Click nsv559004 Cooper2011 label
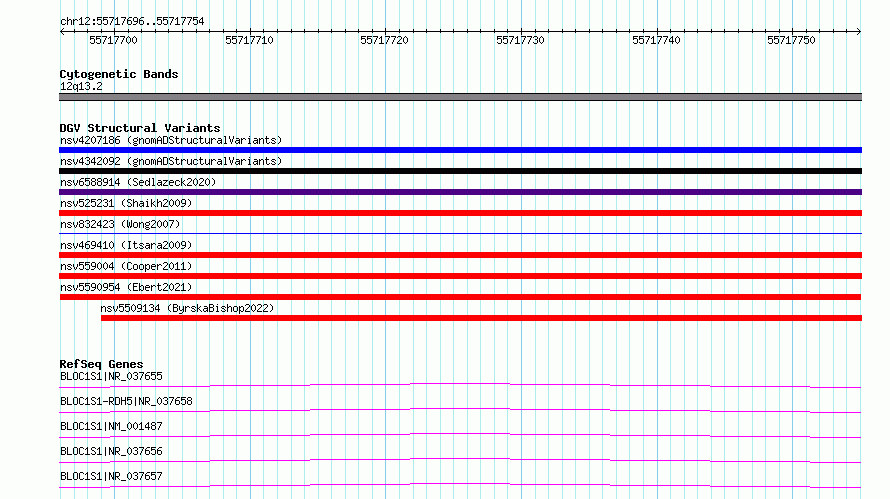Screen dimensions: 890x499 126,266
